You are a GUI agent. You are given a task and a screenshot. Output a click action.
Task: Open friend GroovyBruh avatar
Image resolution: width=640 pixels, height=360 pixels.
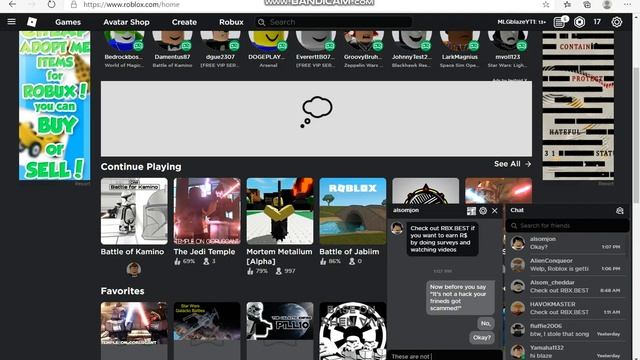pos(364,41)
